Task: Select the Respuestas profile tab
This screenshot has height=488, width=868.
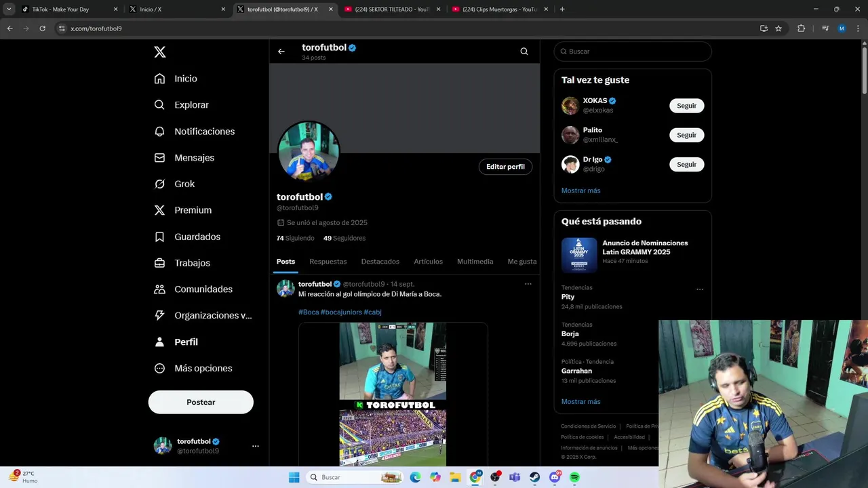Action: pyautogui.click(x=328, y=262)
